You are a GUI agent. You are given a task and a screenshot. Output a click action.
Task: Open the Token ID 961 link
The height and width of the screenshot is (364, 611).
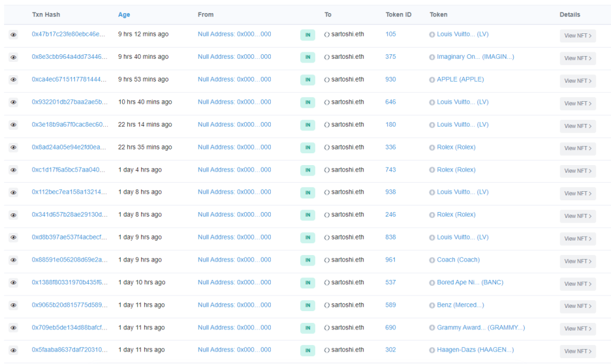point(390,259)
